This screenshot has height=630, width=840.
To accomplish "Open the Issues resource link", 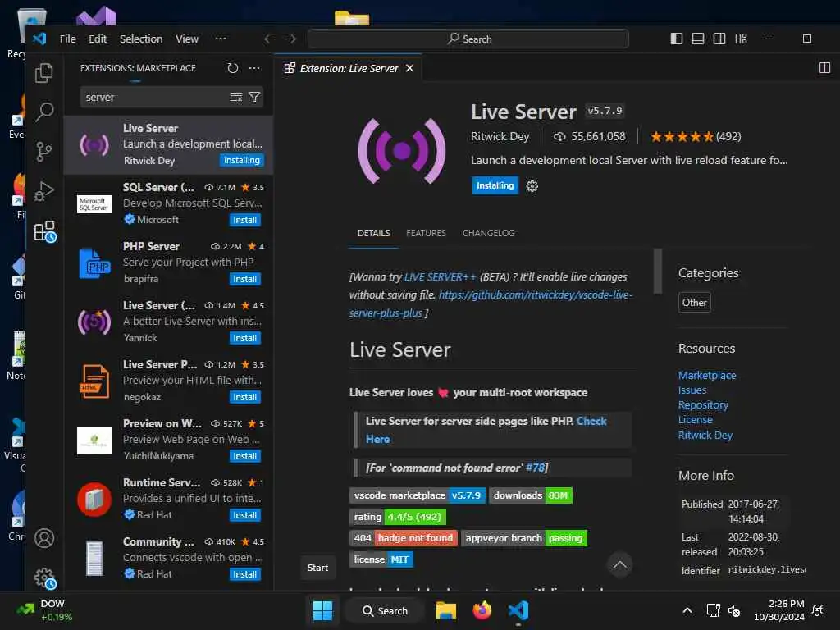I will click(692, 390).
